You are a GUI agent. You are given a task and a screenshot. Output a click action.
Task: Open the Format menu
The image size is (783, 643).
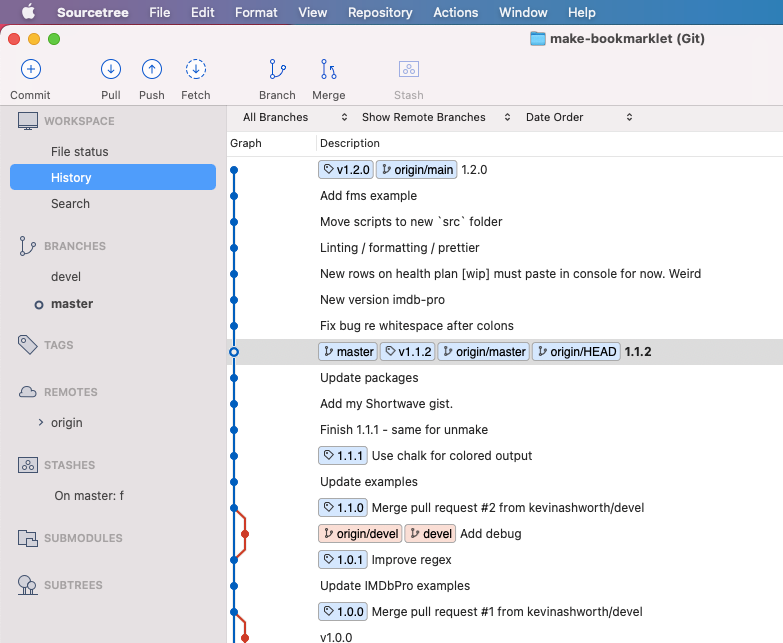(256, 12)
